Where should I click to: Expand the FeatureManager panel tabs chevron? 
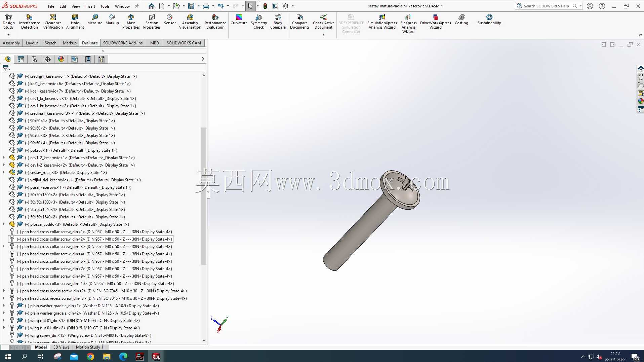pyautogui.click(x=203, y=59)
